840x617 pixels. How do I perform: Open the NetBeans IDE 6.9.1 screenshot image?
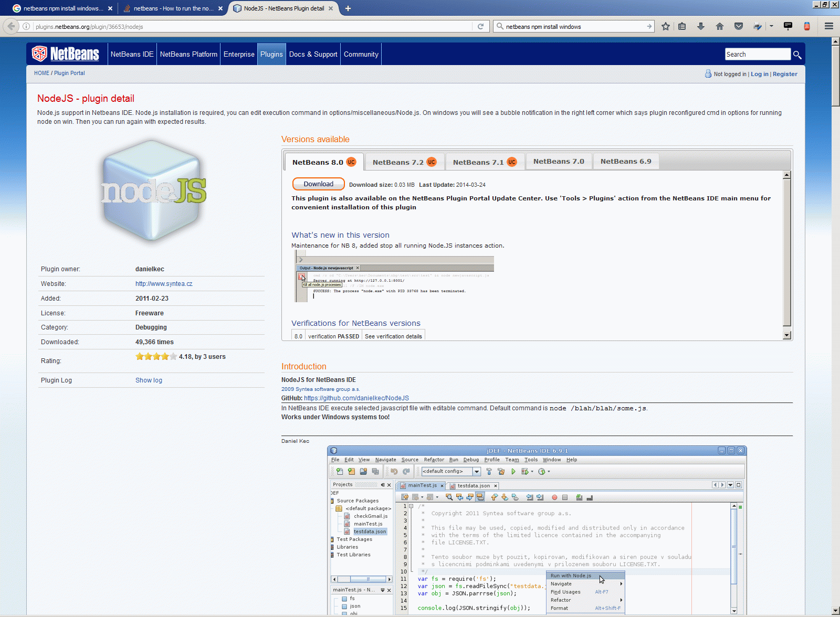click(537, 530)
